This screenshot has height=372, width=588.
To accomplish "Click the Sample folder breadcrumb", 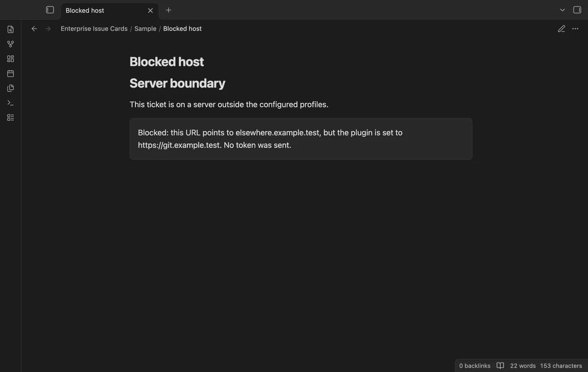I will (x=146, y=29).
